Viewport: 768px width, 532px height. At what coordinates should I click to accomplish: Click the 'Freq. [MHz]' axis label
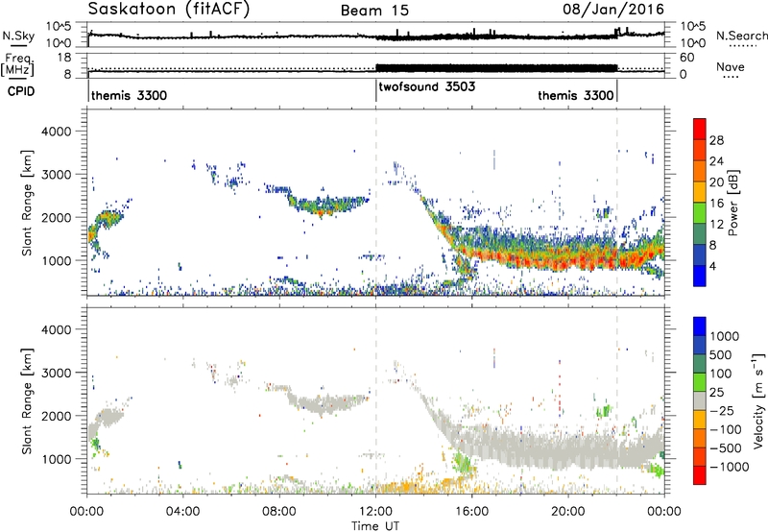[17, 65]
